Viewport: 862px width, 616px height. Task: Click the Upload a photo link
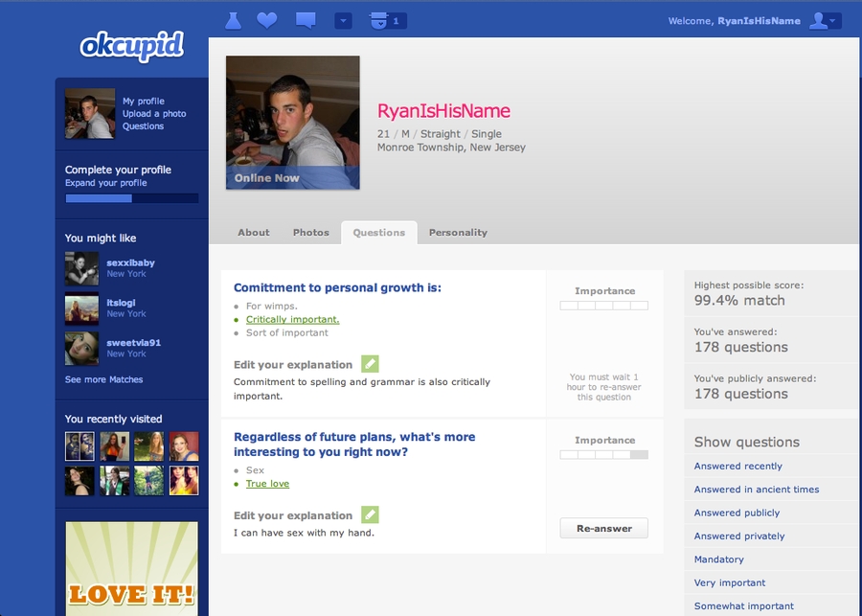(154, 114)
